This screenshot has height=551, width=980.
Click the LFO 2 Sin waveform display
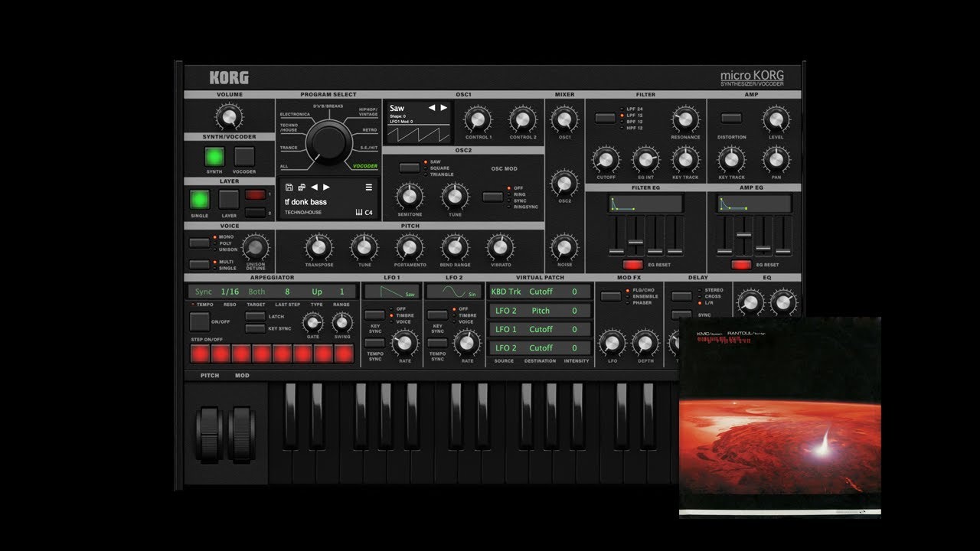click(x=454, y=292)
